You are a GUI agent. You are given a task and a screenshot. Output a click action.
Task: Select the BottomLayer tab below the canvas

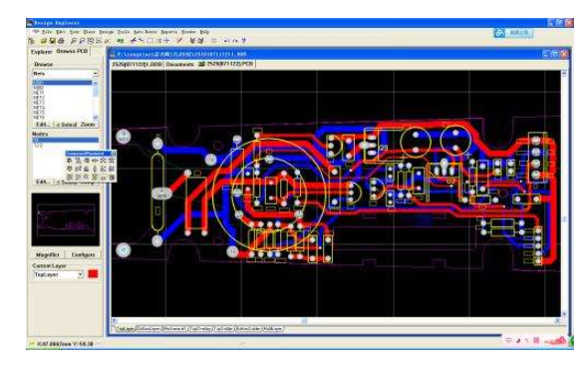[x=148, y=329]
